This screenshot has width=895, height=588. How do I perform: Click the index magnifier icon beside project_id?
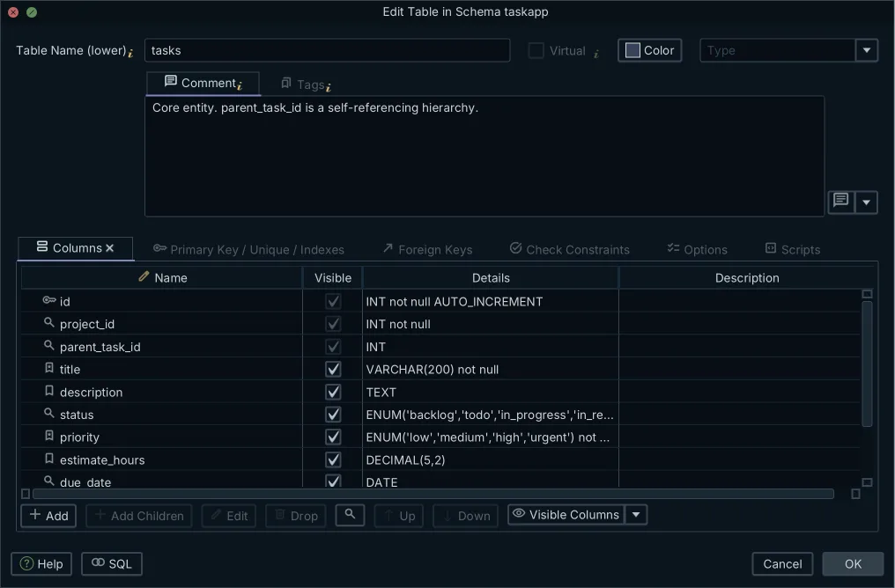point(49,323)
